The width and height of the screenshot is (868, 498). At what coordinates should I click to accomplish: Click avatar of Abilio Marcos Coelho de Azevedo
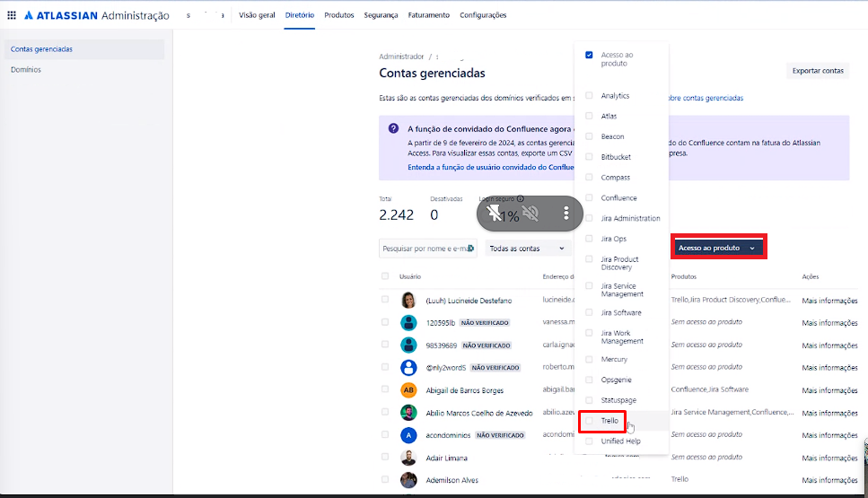pos(408,413)
